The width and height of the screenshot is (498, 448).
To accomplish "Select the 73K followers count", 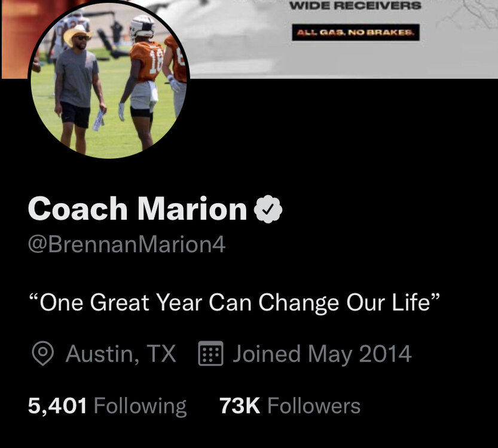I will click(x=240, y=406).
